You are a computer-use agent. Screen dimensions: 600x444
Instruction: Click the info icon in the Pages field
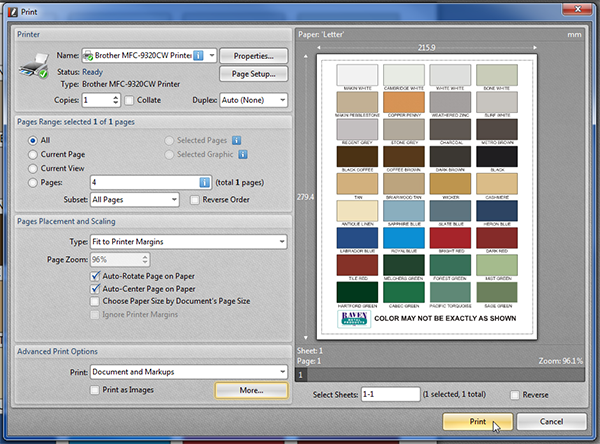205,183
